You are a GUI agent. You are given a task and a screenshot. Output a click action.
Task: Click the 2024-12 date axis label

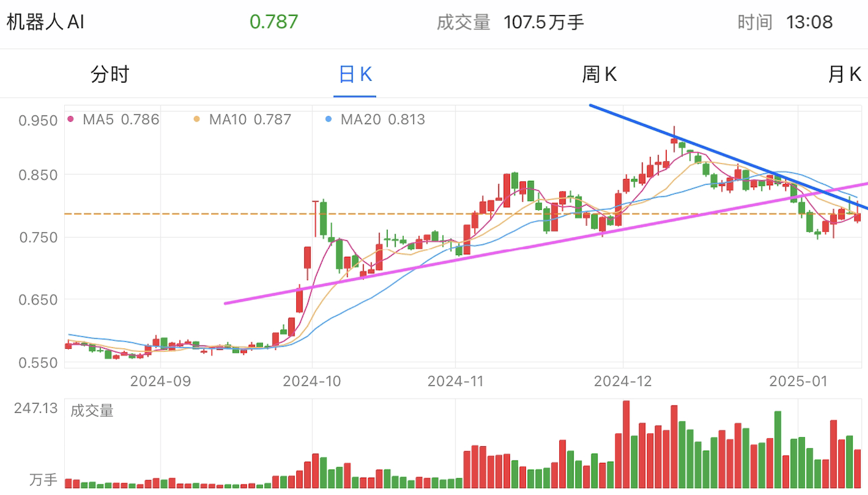(623, 381)
